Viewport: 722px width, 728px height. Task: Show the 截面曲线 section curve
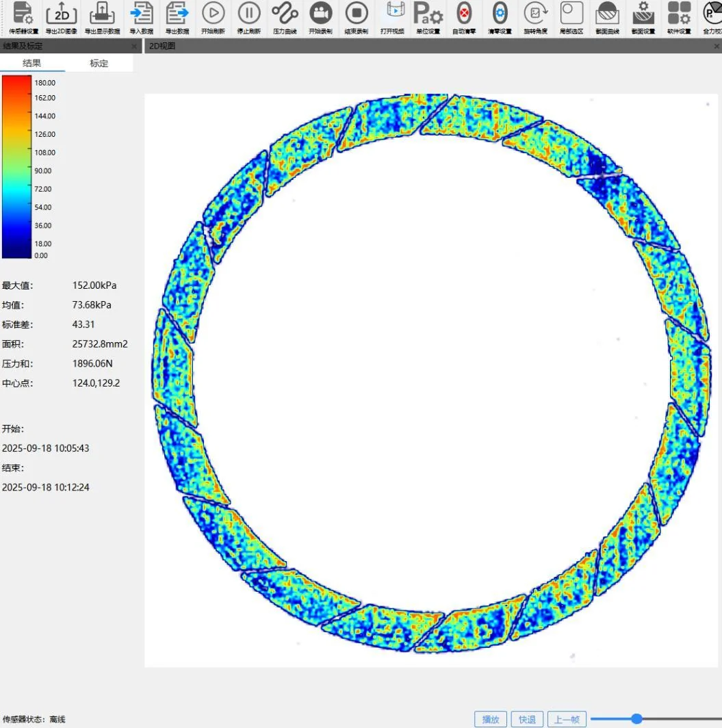(x=607, y=18)
